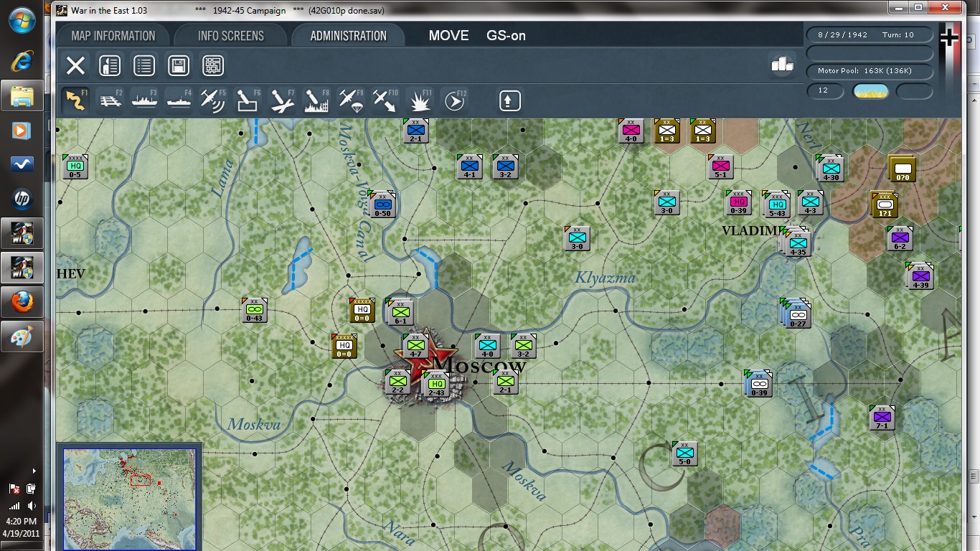This screenshot has width=980, height=551.
Task: Click the system tray volume speaker icon
Action: 32,506
